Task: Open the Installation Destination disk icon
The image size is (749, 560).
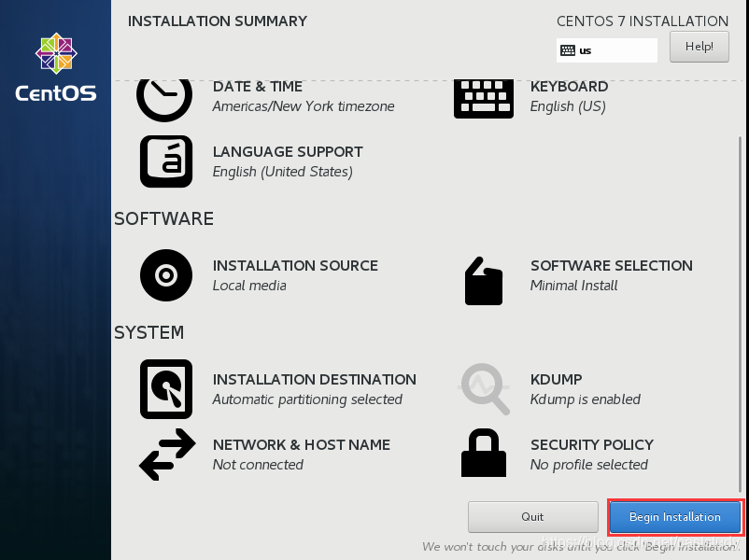Action: 166,389
